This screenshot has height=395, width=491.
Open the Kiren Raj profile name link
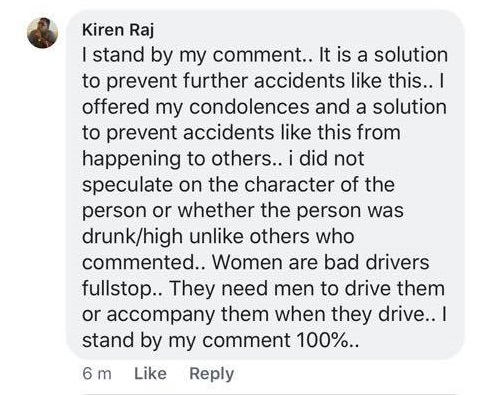coord(118,30)
